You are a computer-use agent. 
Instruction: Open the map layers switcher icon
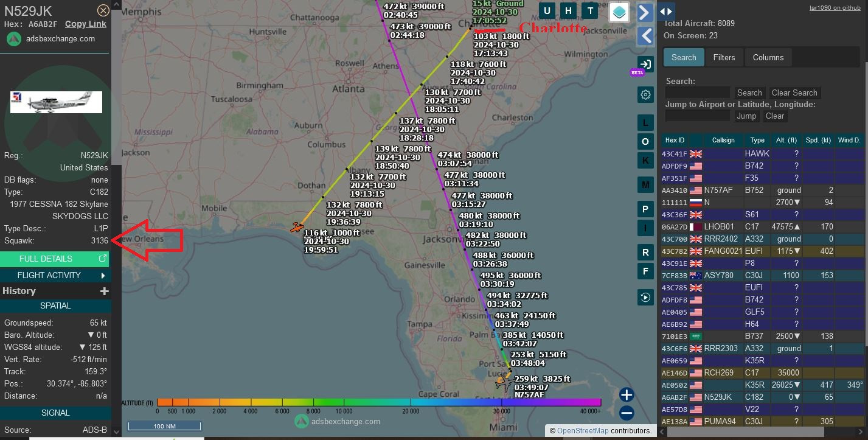pyautogui.click(x=619, y=12)
